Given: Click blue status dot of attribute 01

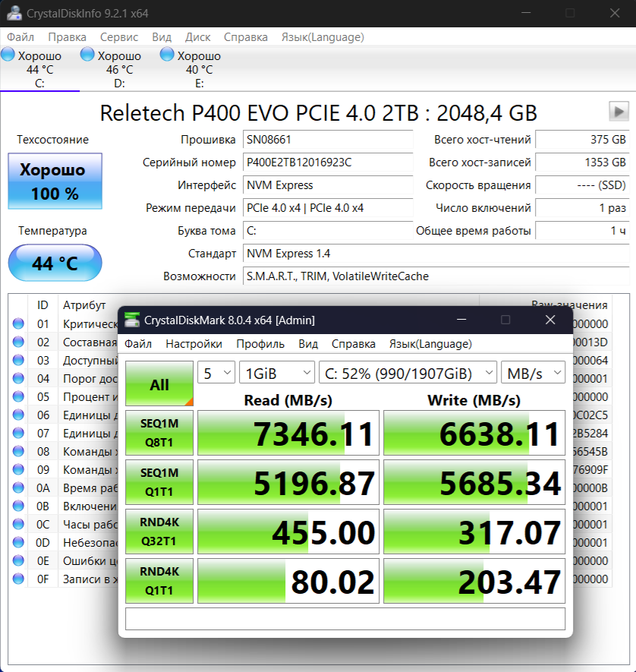Looking at the screenshot, I should [x=18, y=323].
